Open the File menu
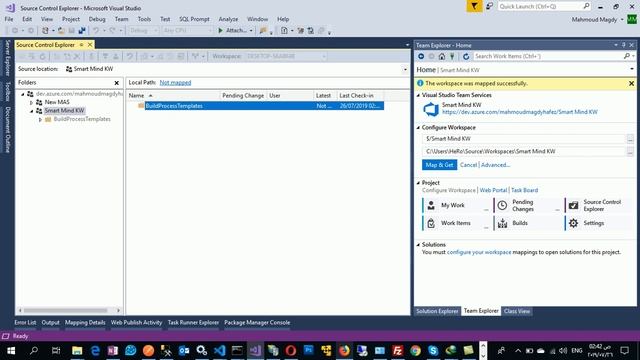This screenshot has width=640, height=360. click(9, 19)
